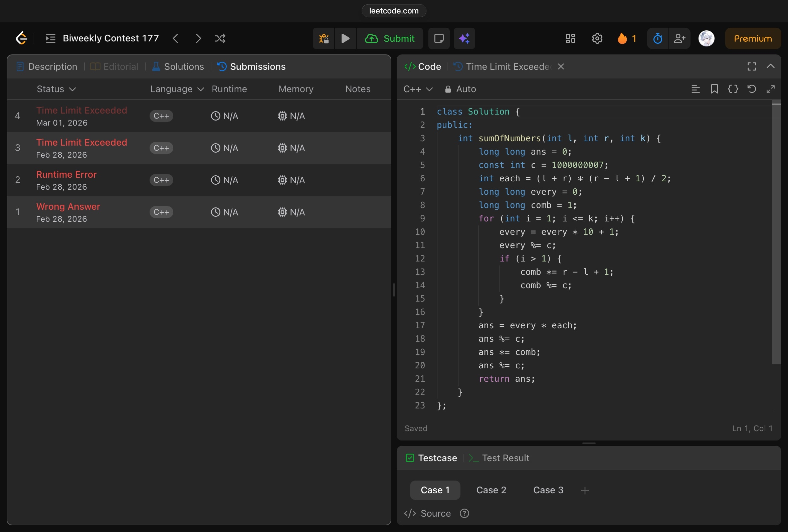The image size is (788, 532).
Task: Click the shuffle random problem icon
Action: click(220, 38)
